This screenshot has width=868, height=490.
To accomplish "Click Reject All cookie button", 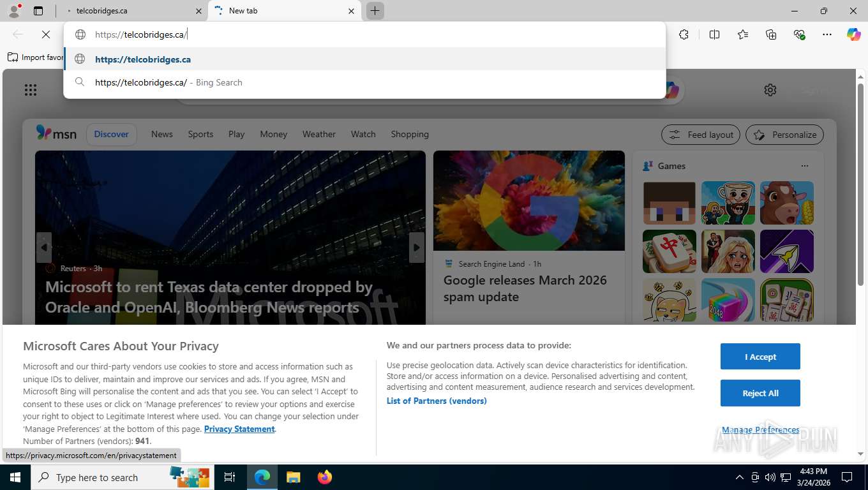I will pos(760,393).
